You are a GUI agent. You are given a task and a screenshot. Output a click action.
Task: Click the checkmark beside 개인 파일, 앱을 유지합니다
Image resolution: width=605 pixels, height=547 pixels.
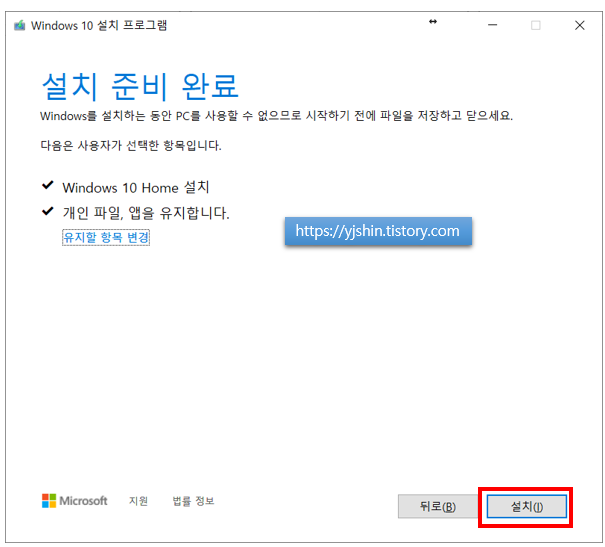pos(48,211)
